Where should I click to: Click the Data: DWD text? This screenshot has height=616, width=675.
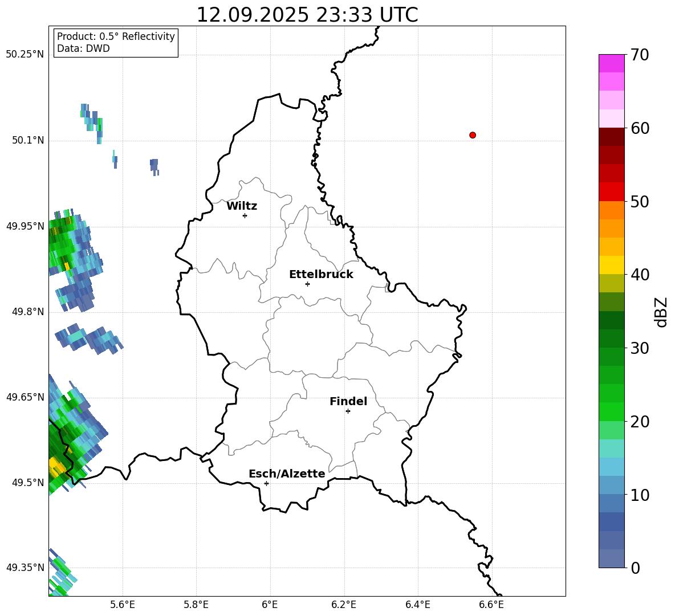click(83, 48)
